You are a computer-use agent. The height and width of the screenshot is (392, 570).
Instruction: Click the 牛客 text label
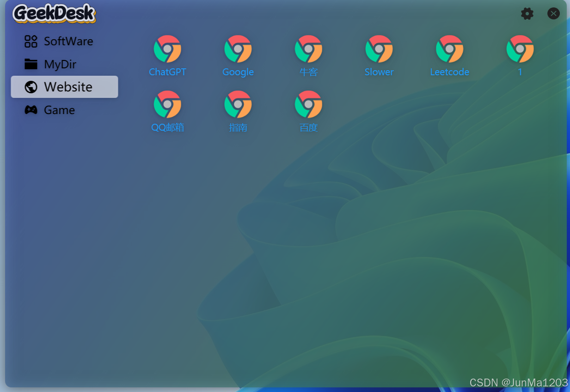tap(309, 72)
